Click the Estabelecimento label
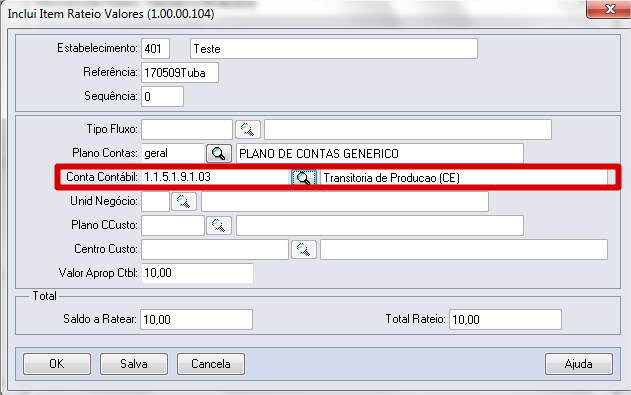This screenshot has height=395, width=631. 97,48
